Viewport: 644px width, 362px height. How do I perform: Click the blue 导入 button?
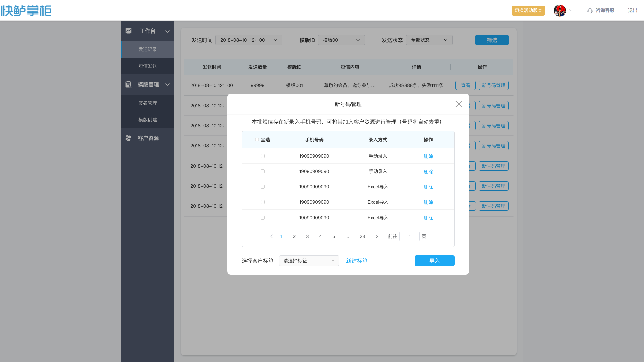point(434,261)
